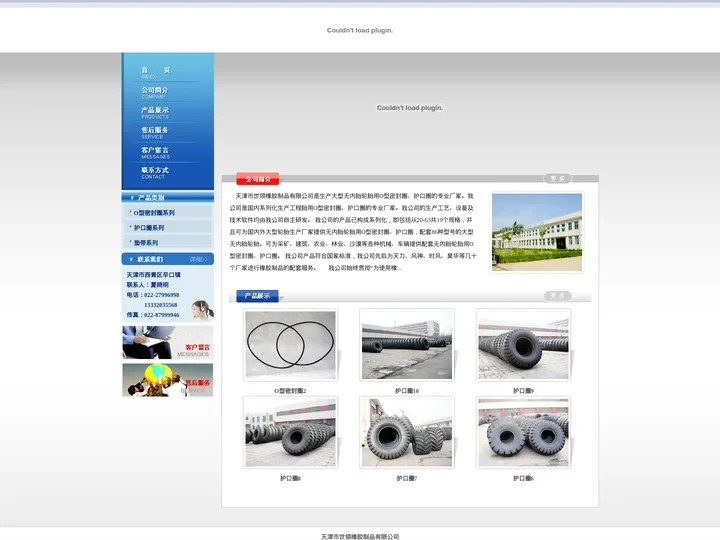Viewport: 720px width, 540px height.
Task: Click phone number 022-27996998
Action: (x=162, y=295)
